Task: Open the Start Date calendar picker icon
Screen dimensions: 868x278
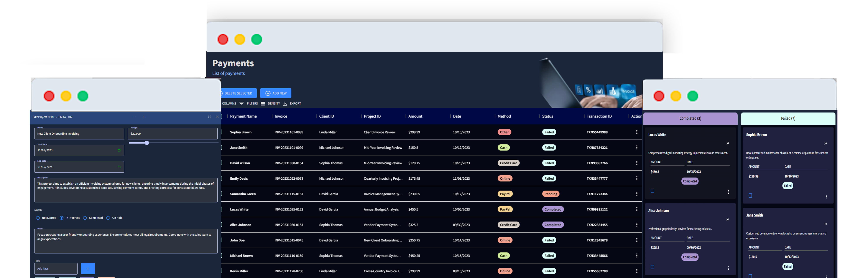Action: [x=119, y=150]
